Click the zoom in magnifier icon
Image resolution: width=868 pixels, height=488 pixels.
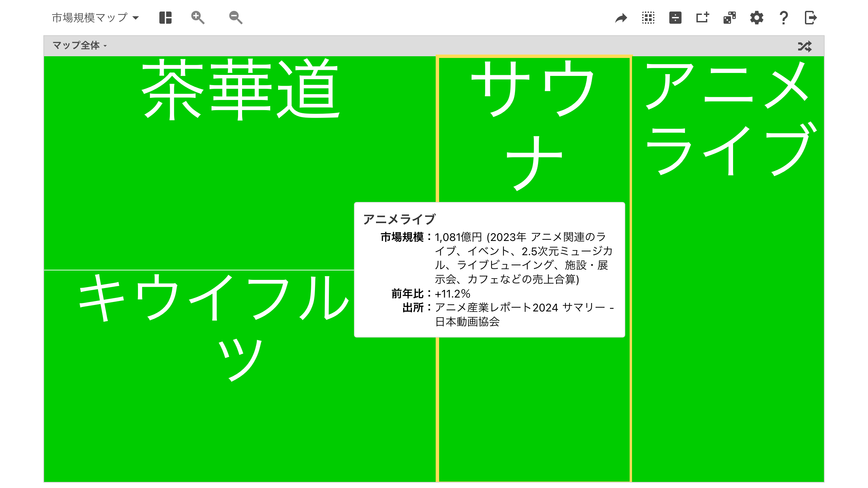pos(198,18)
